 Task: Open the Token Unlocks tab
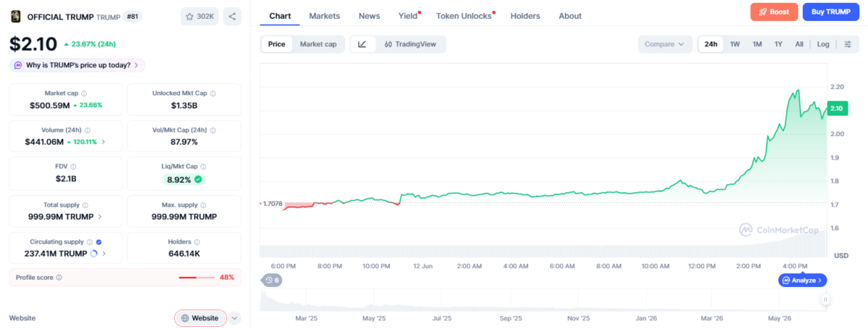click(464, 16)
